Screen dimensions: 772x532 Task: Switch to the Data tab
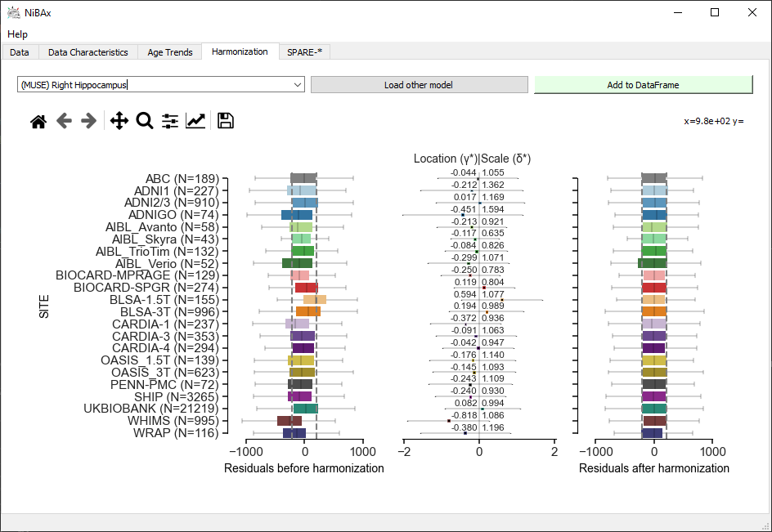pyautogui.click(x=19, y=52)
